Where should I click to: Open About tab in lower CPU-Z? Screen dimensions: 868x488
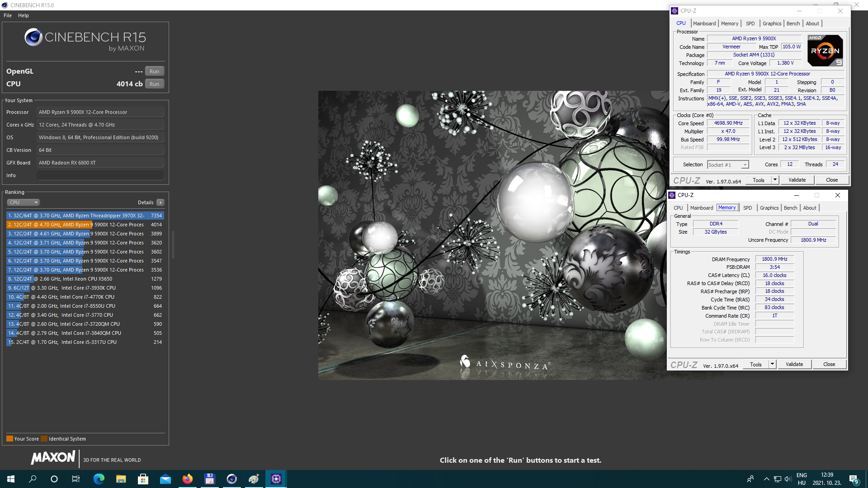[x=810, y=208]
